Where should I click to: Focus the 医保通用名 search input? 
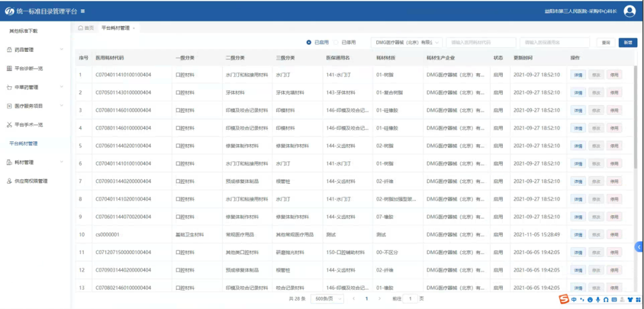[555, 42]
